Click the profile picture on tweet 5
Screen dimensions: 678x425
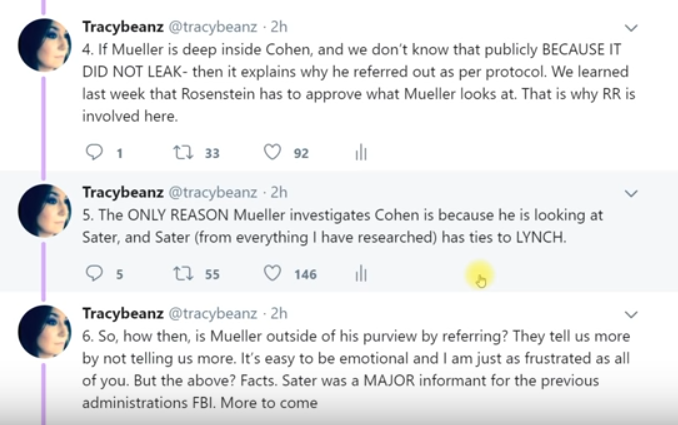click(x=45, y=210)
